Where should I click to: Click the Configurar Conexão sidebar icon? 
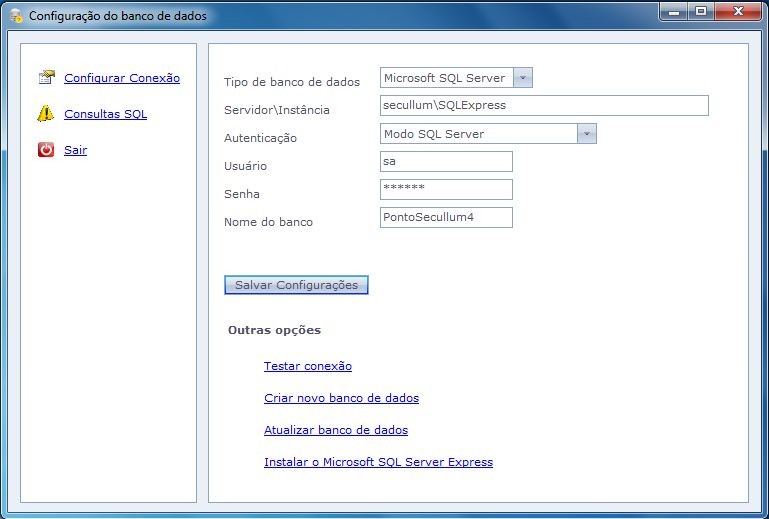tap(46, 78)
